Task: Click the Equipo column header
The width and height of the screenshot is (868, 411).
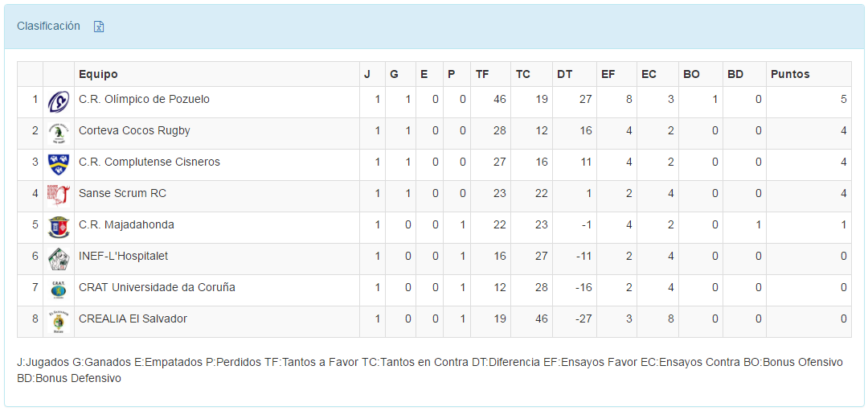Action: [98, 74]
